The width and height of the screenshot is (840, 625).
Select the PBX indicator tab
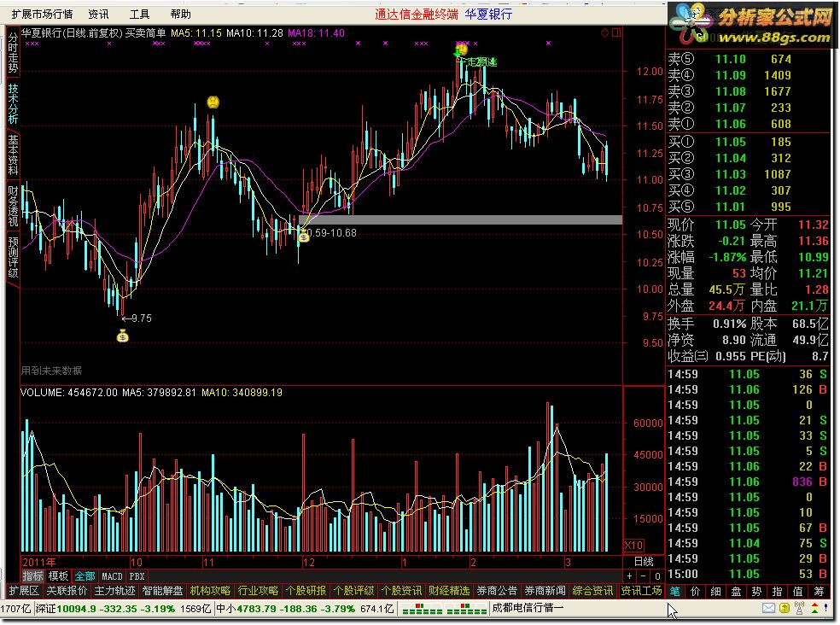click(137, 576)
